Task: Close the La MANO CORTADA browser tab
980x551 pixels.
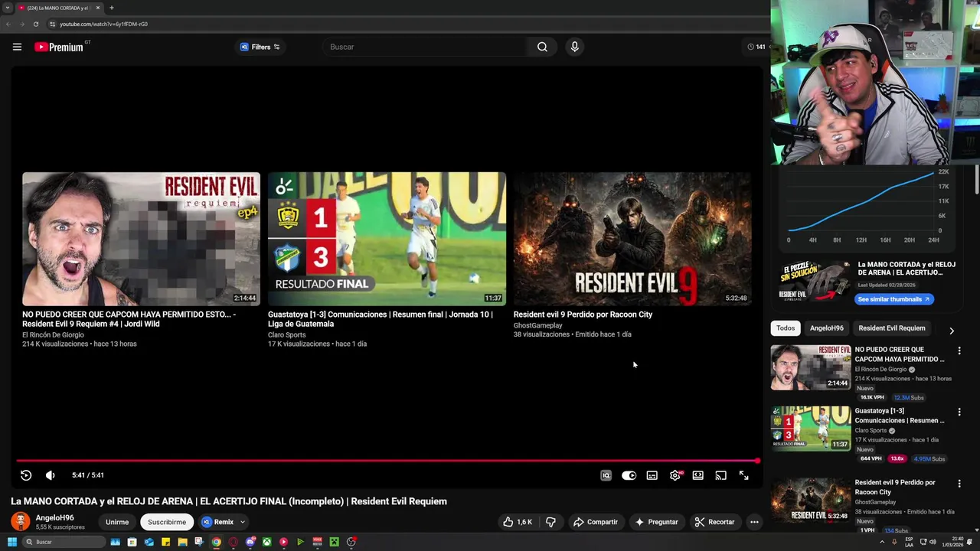Action: coord(97,8)
